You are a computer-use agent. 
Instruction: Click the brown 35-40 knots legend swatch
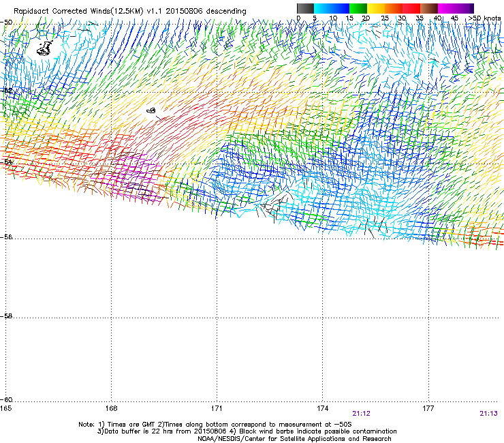(x=429, y=8)
